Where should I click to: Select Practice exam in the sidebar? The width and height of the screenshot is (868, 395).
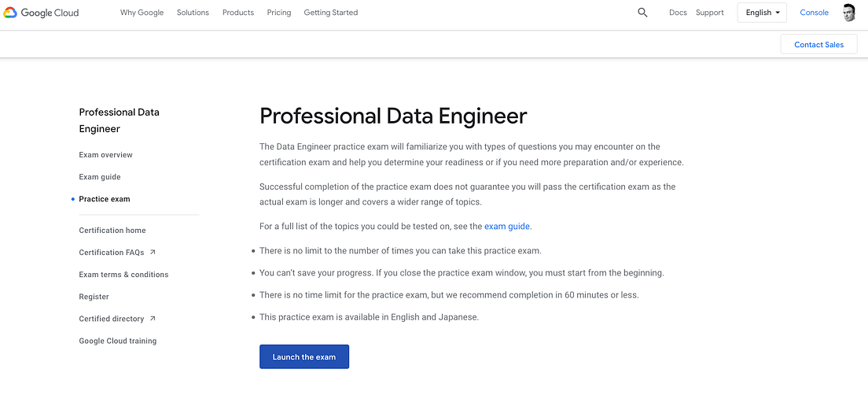tap(105, 199)
